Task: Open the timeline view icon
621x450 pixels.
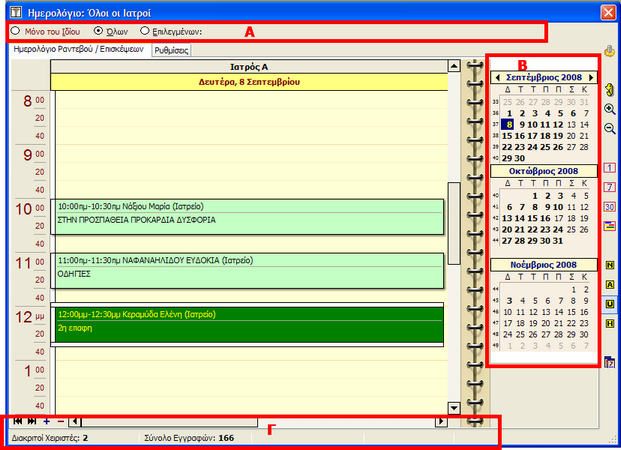Action: (610, 226)
